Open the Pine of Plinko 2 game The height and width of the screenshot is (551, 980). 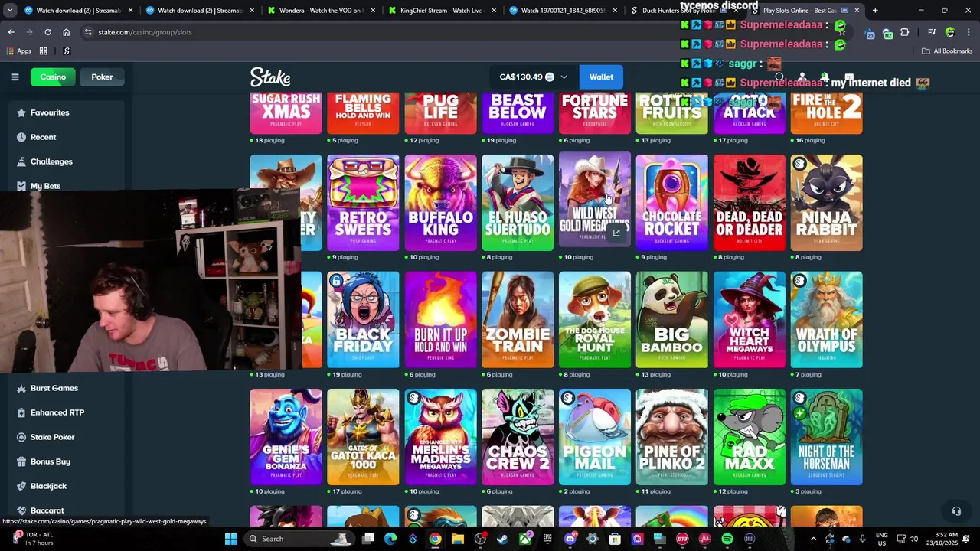[671, 437]
